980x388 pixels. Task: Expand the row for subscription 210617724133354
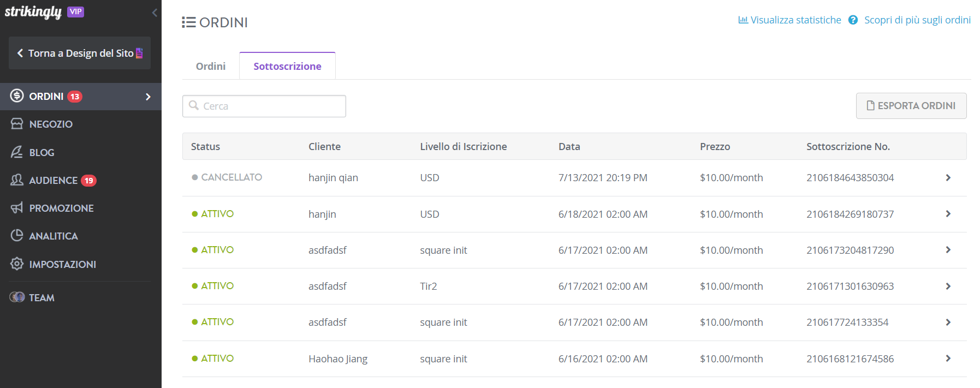[948, 323]
